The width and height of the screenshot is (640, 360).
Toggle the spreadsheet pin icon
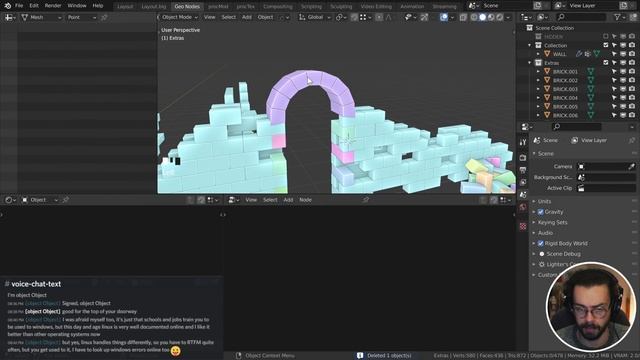(x=104, y=18)
